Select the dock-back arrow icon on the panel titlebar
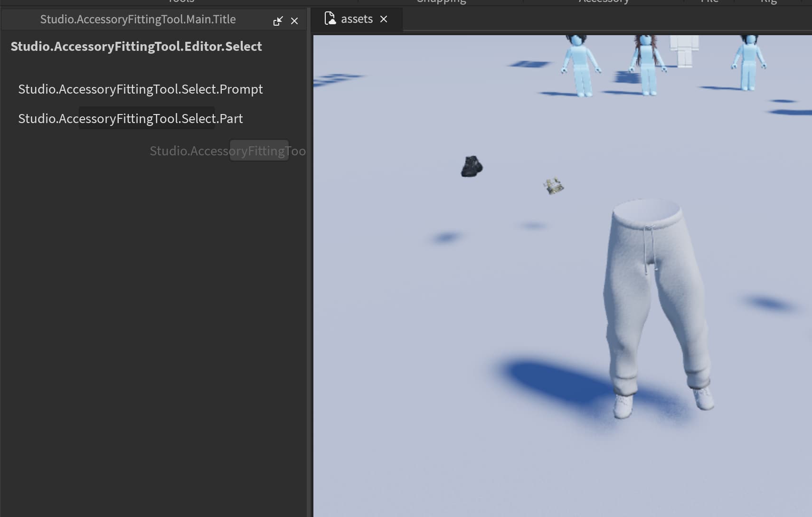This screenshot has height=517, width=812. [x=279, y=20]
